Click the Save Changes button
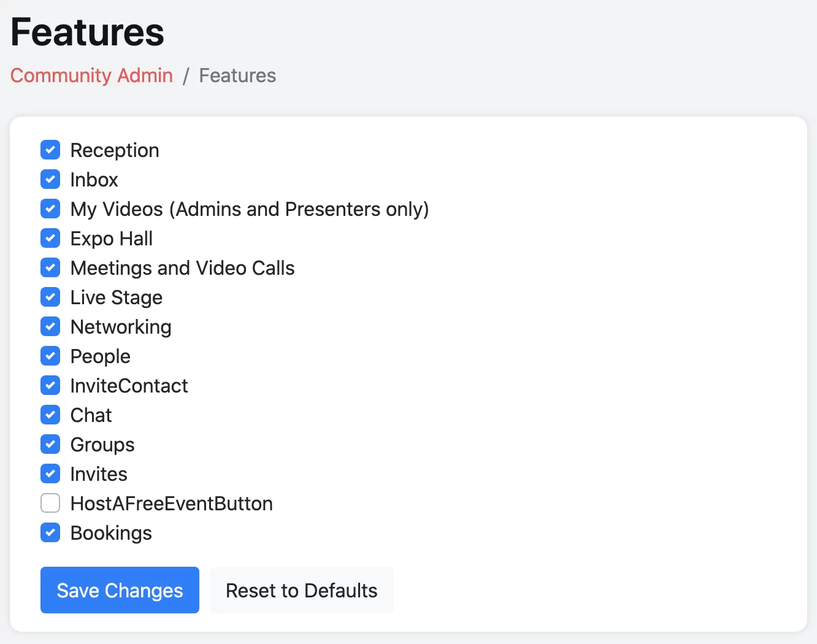Image resolution: width=817 pixels, height=644 pixels. (120, 590)
